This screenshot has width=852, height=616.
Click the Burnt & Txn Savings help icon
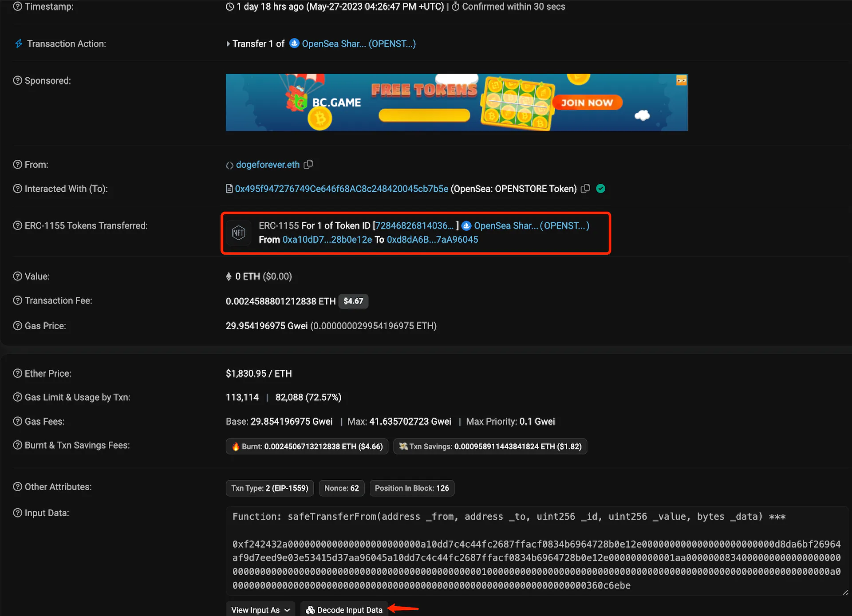(x=17, y=445)
